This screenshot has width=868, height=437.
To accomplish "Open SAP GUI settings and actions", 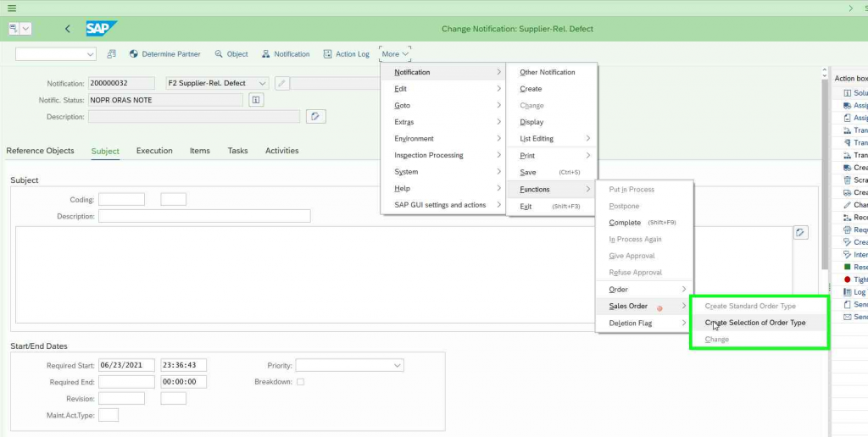I will [442, 205].
